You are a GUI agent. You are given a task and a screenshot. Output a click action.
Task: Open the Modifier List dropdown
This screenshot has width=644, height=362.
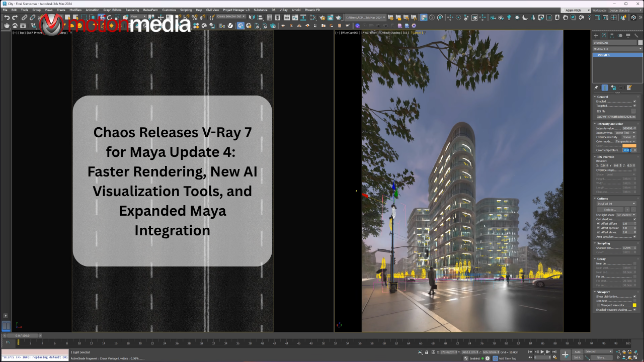click(x=617, y=49)
